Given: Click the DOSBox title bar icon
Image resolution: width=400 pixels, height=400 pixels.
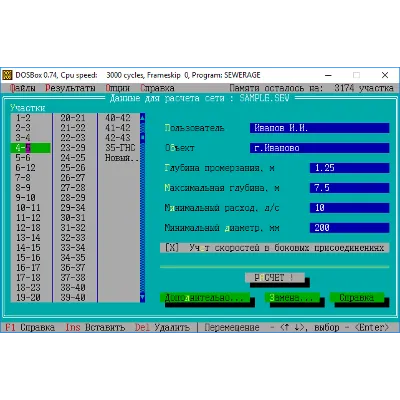Looking at the screenshot, I should [x=7, y=75].
